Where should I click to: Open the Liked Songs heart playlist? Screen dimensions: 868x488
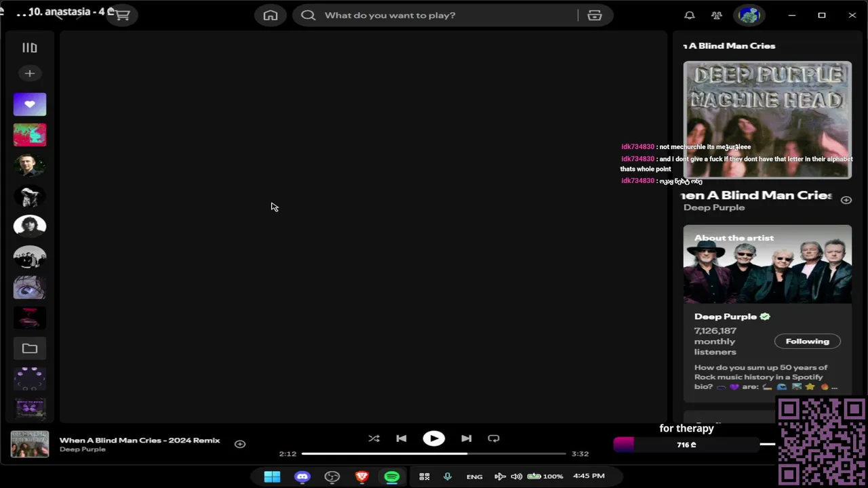pyautogui.click(x=30, y=104)
